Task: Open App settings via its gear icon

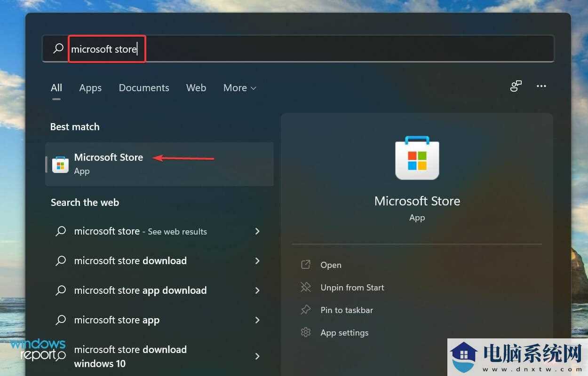Action: point(306,332)
